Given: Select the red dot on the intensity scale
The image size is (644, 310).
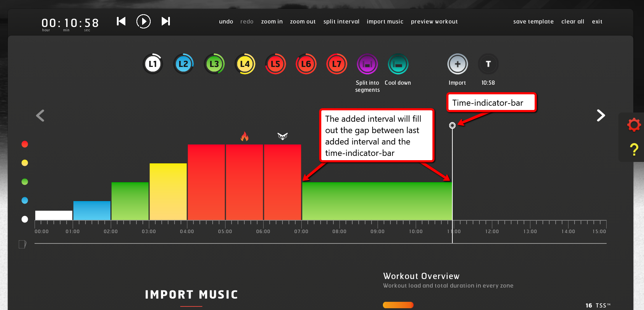Looking at the screenshot, I should [25, 144].
